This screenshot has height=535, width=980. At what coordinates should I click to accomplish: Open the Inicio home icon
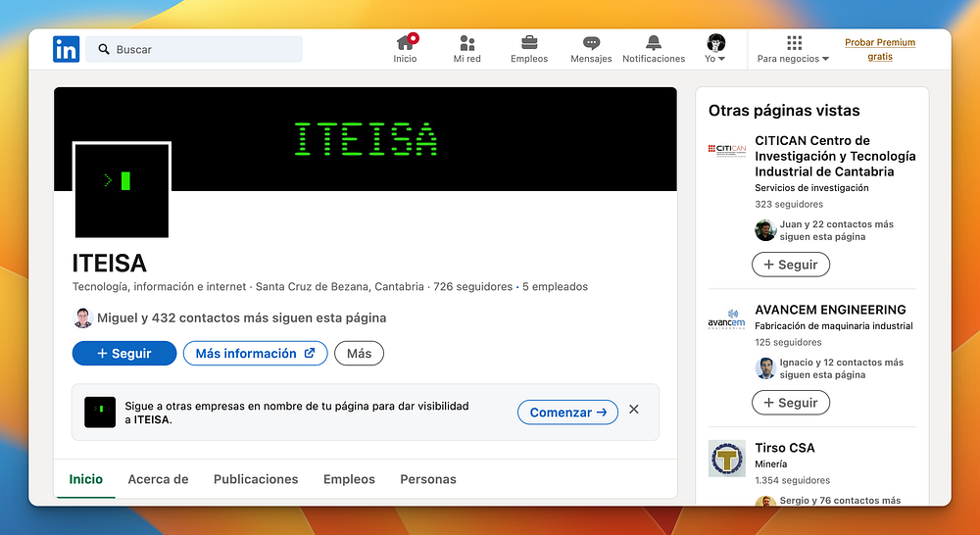[405, 42]
